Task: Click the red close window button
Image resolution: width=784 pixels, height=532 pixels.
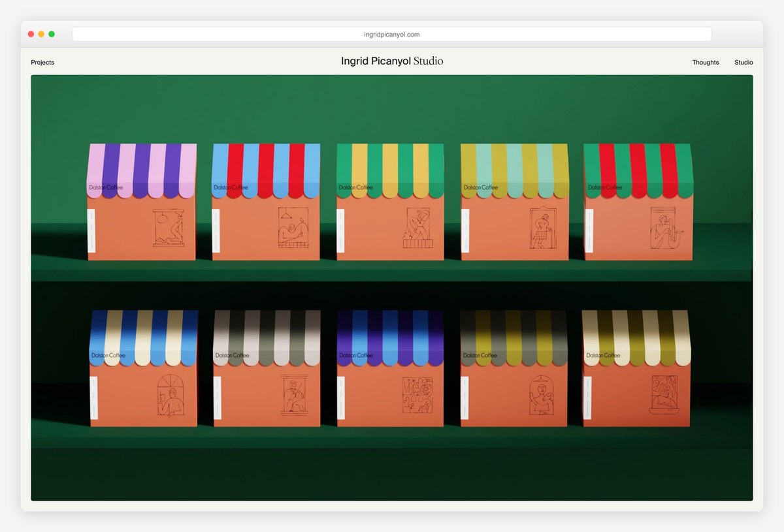Action: [x=31, y=34]
